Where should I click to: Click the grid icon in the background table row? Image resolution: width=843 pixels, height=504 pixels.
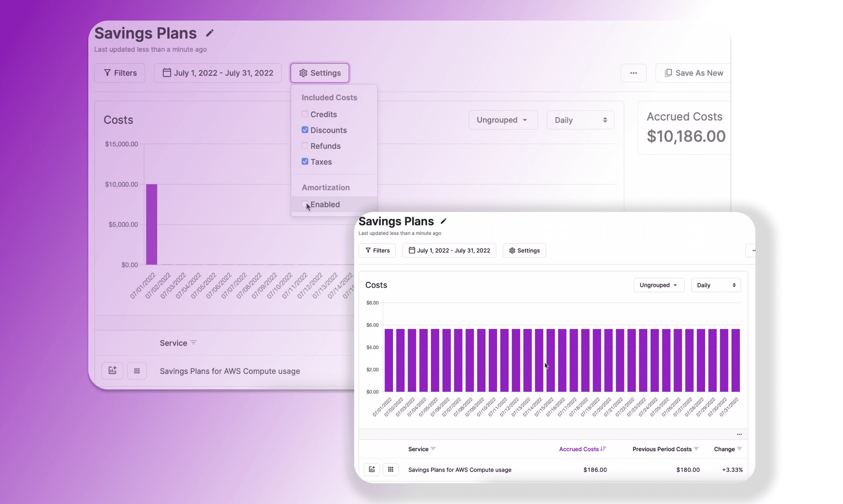137,371
